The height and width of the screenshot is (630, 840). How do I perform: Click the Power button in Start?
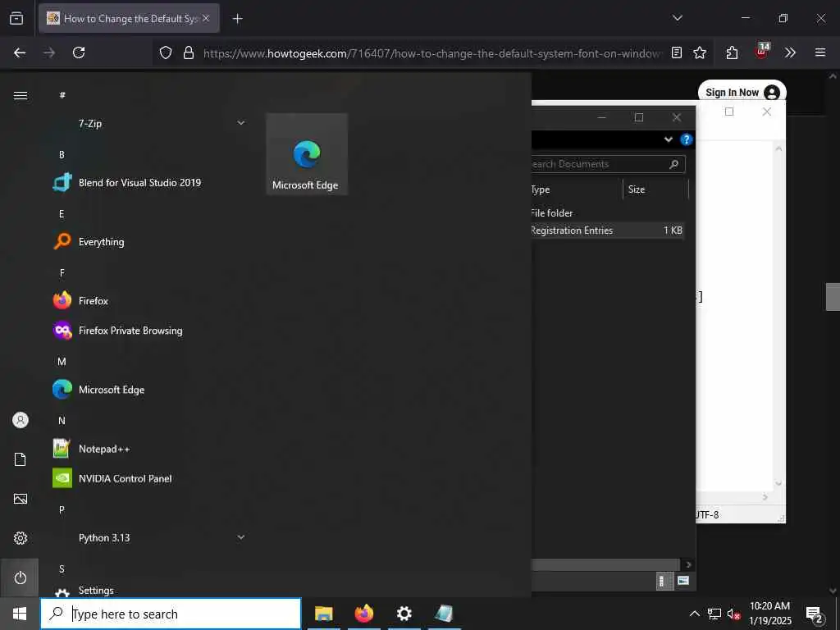click(x=21, y=578)
